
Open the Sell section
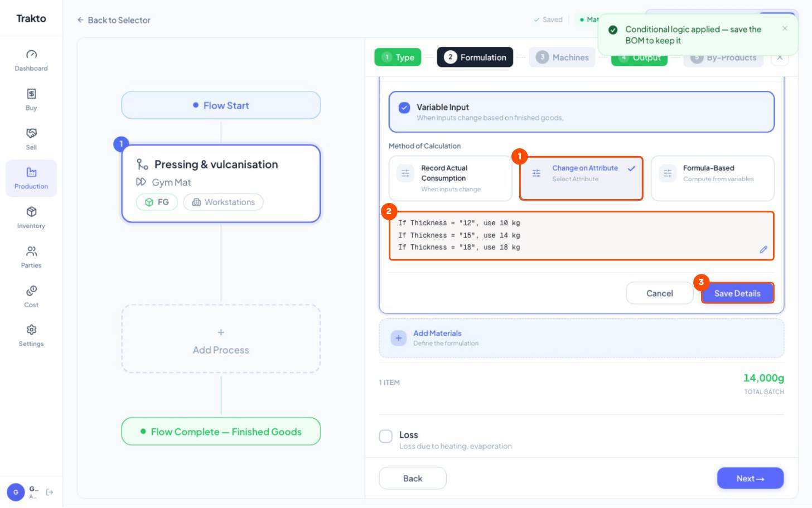(x=31, y=139)
